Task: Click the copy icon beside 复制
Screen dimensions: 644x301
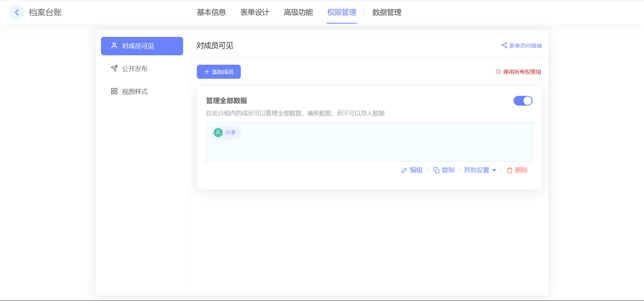Action: click(436, 170)
